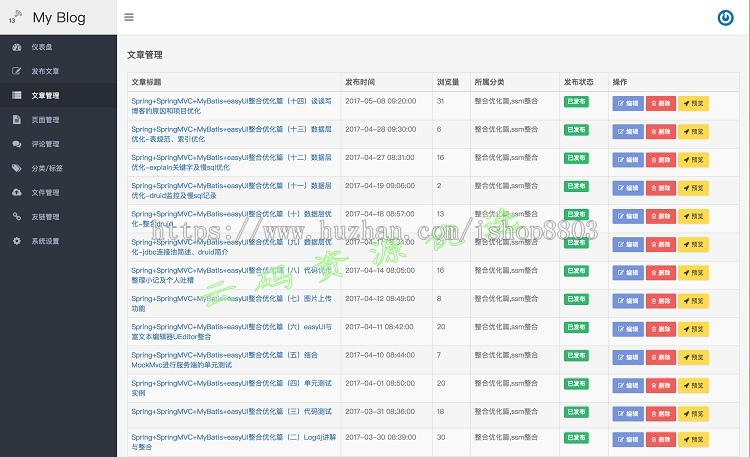Edit article (十一) dated 2017-04-19
750x457 pixels.
[x=628, y=188]
